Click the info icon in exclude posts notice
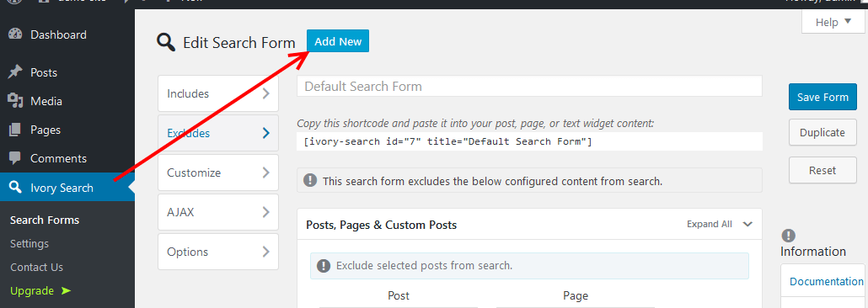The height and width of the screenshot is (308, 868). tap(324, 265)
